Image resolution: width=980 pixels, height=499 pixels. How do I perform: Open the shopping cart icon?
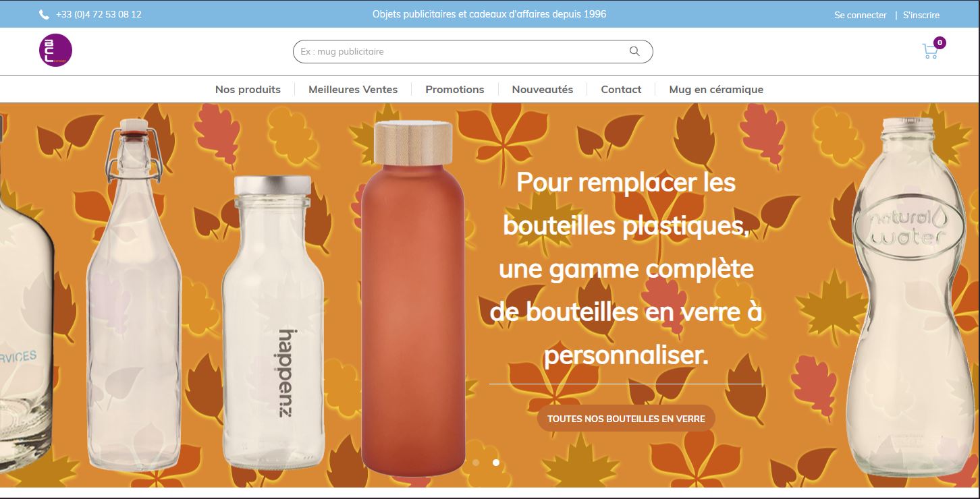pyautogui.click(x=930, y=51)
